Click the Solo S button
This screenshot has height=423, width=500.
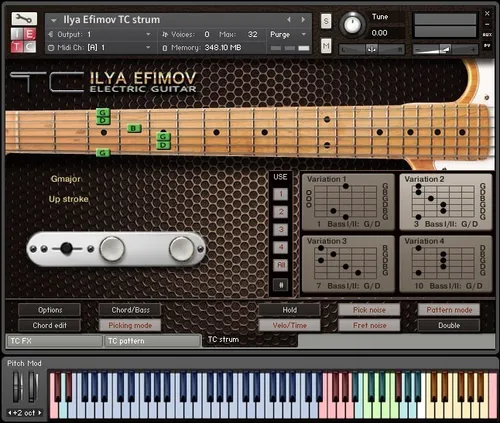(x=326, y=21)
